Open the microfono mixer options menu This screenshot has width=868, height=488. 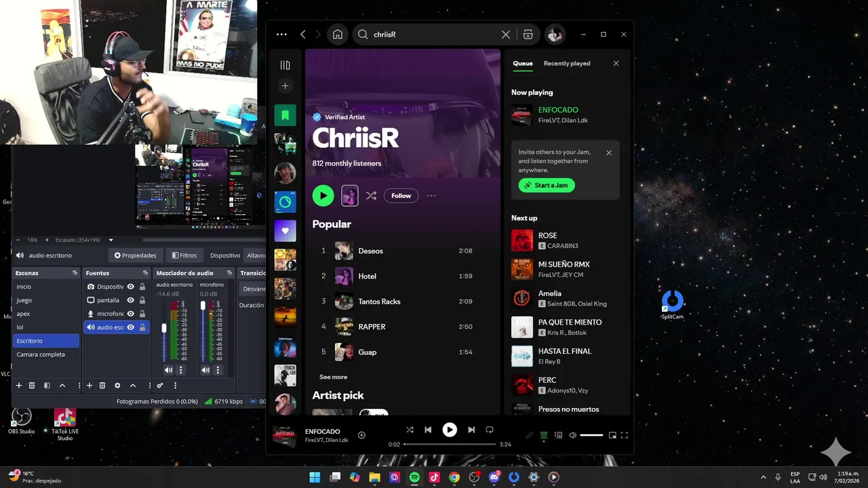pos(218,370)
